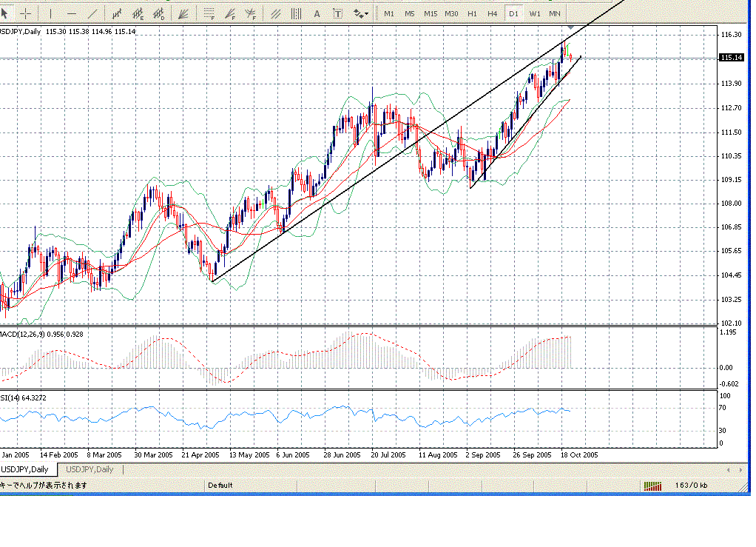Select the Text Label tool
The image size is (756, 547).
pyautogui.click(x=338, y=13)
